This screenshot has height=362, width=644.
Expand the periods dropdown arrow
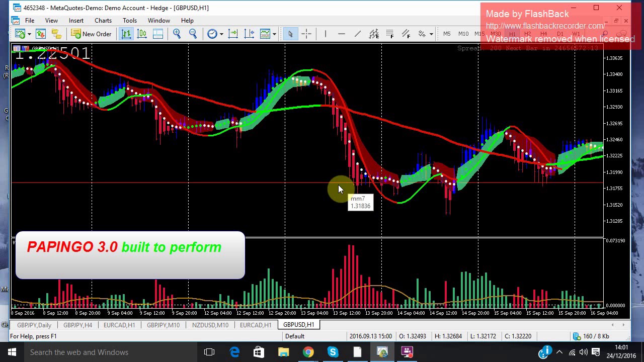click(x=221, y=34)
